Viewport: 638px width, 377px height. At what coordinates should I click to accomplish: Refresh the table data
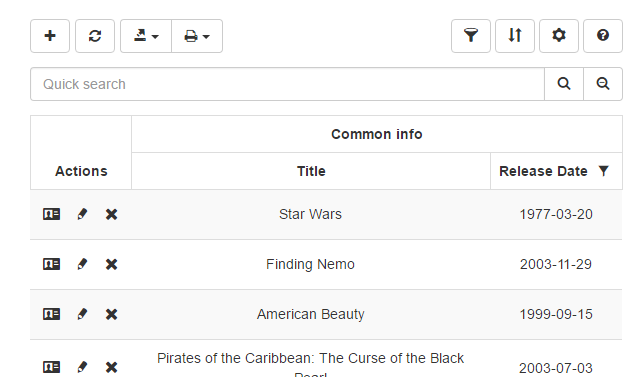point(95,36)
